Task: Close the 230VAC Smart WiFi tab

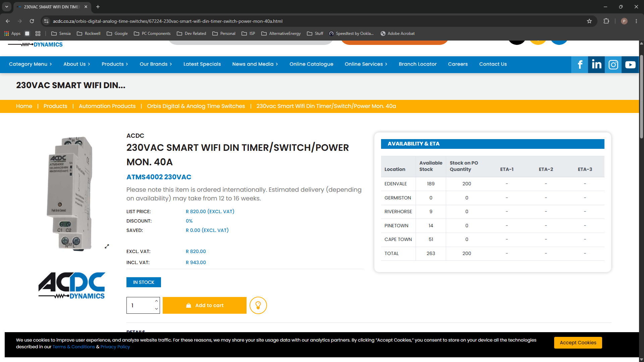Action: pyautogui.click(x=86, y=7)
